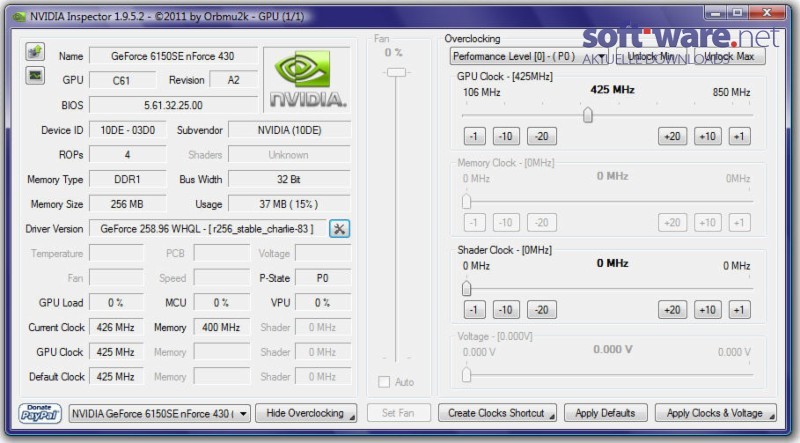Click the NVIDIA Inspector title bar icon
800x443 pixels.
[x=19, y=17]
